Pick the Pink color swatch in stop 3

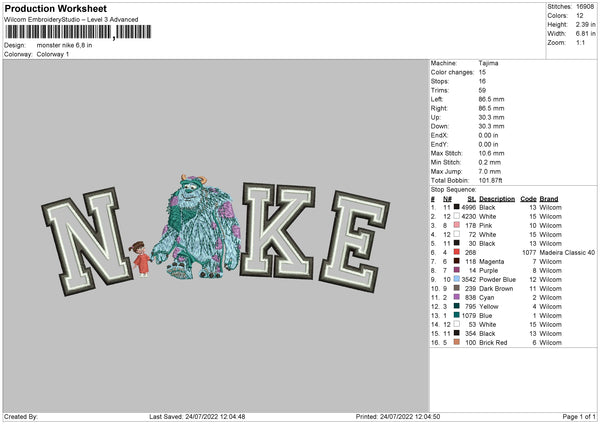pyautogui.click(x=457, y=225)
